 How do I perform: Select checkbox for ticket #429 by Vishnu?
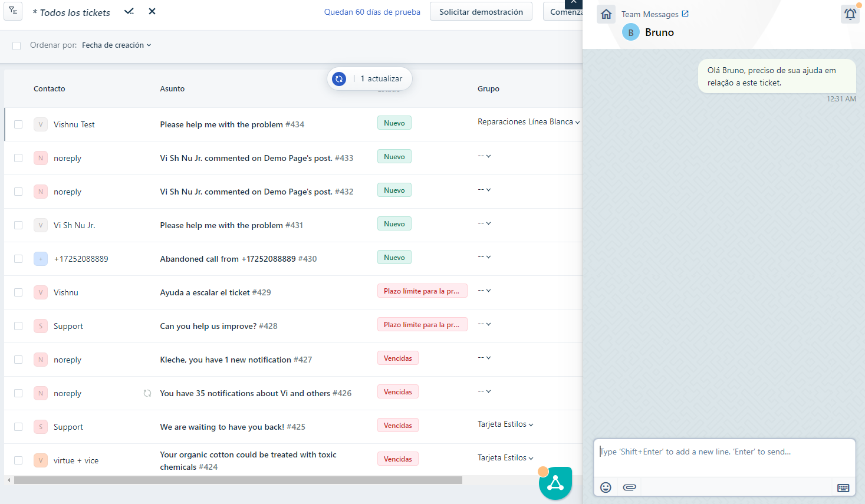(x=18, y=292)
